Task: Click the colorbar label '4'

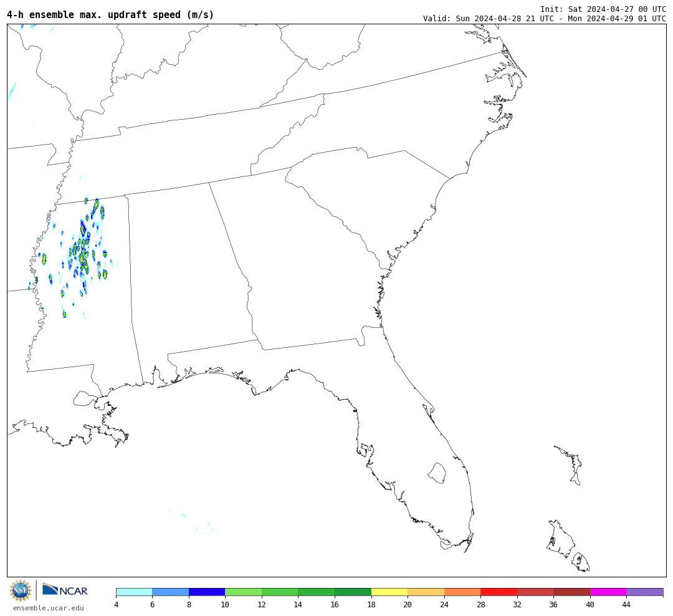Action: pos(117,604)
